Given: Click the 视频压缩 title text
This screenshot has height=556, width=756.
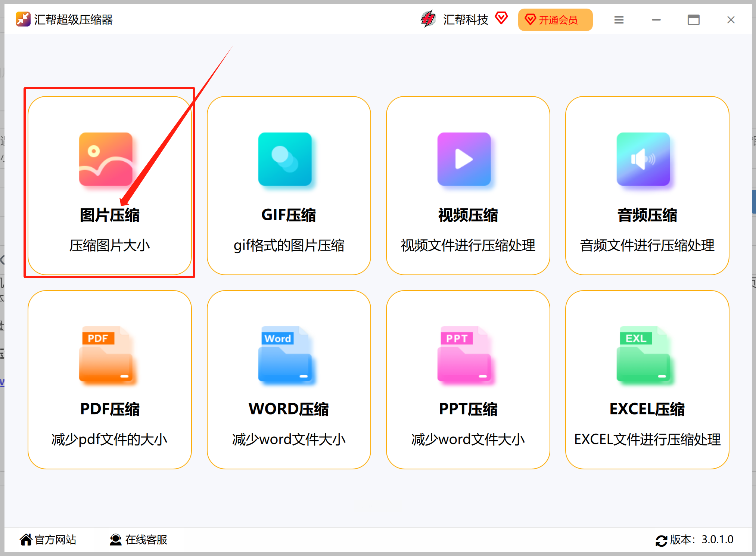Looking at the screenshot, I should (468, 215).
